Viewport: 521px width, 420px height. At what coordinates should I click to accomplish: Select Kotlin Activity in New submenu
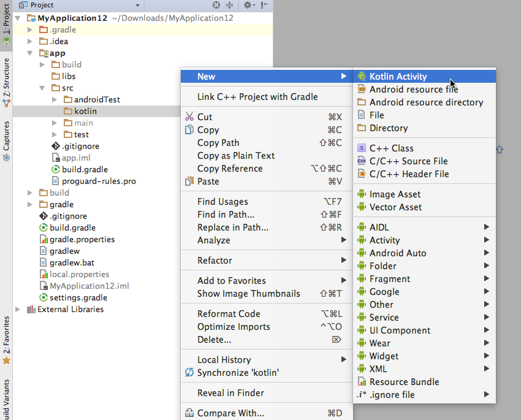click(x=425, y=77)
